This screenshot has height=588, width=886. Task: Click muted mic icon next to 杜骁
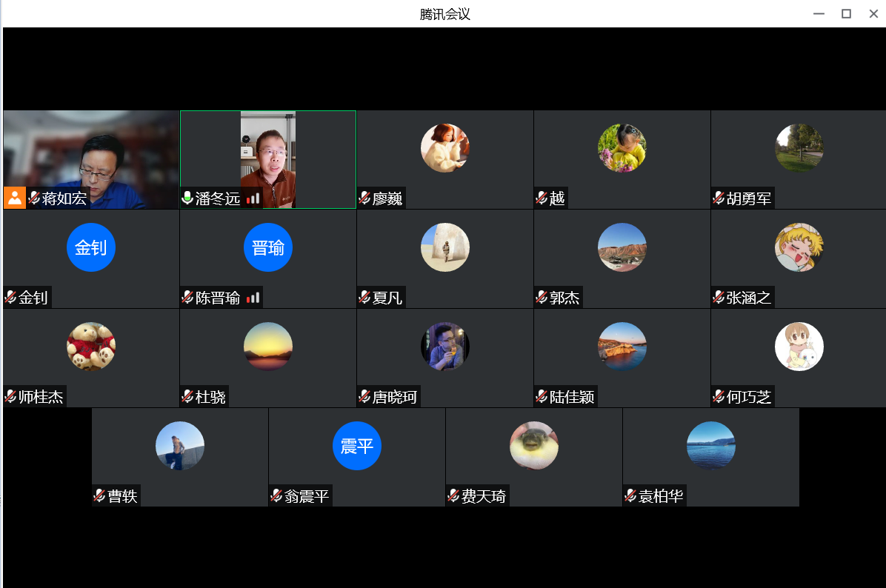click(187, 396)
